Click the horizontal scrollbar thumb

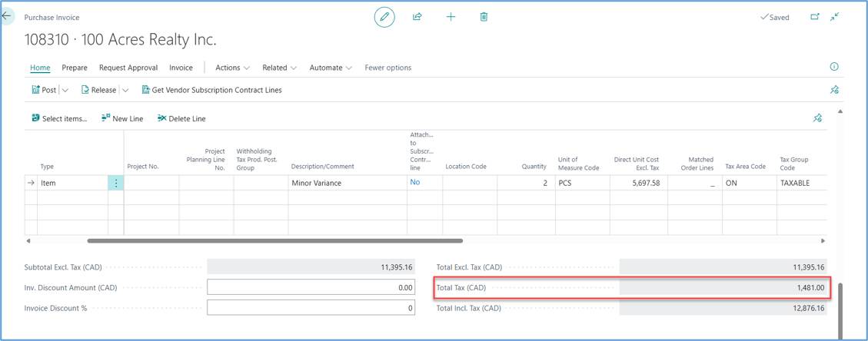(x=274, y=241)
